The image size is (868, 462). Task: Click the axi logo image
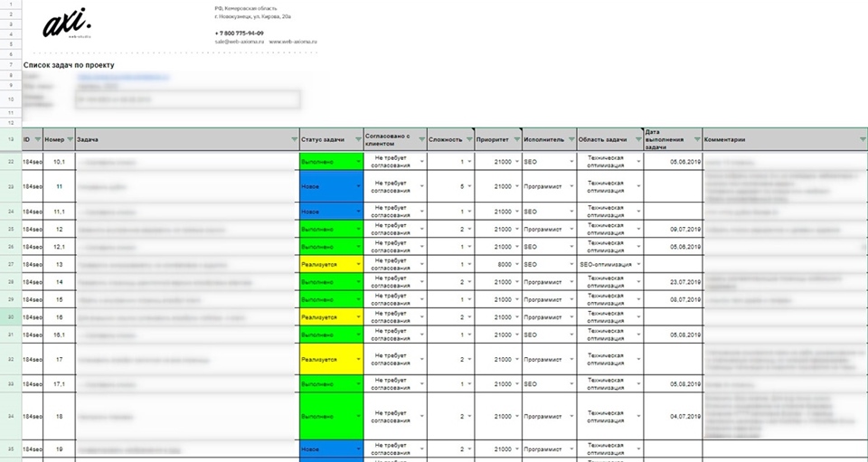(x=68, y=24)
